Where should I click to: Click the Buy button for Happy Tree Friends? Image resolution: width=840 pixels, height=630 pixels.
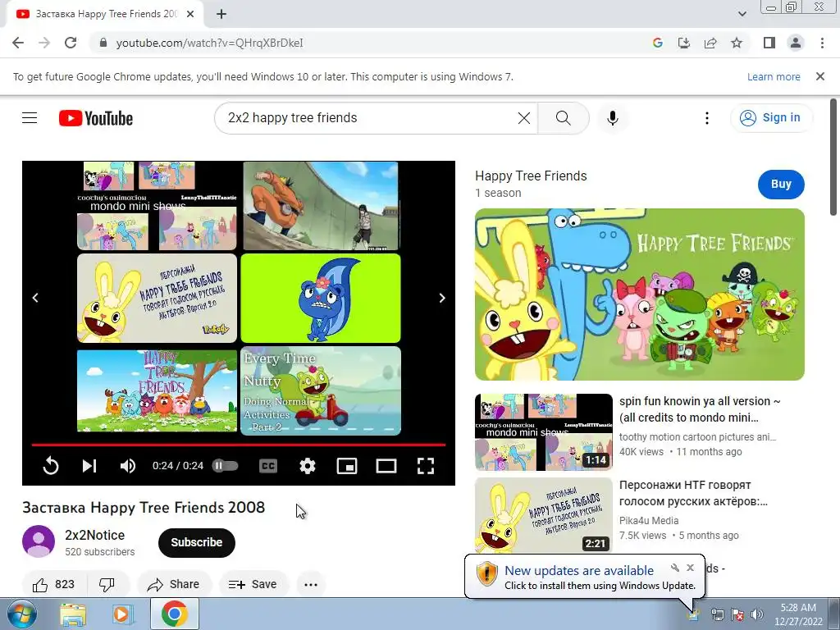781,185
